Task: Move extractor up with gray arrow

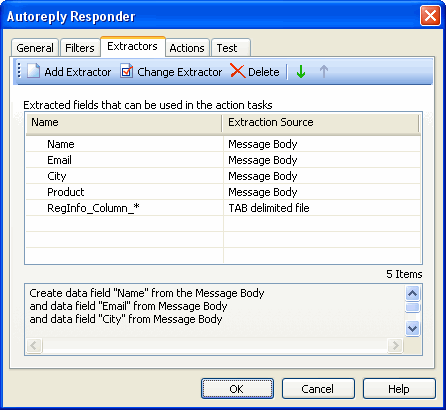Action: coord(324,71)
